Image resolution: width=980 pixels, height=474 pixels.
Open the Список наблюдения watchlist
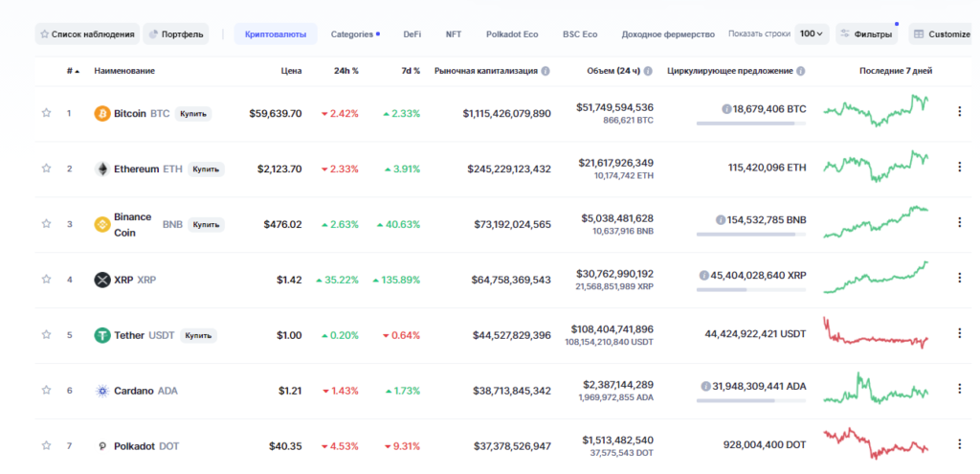click(x=87, y=34)
